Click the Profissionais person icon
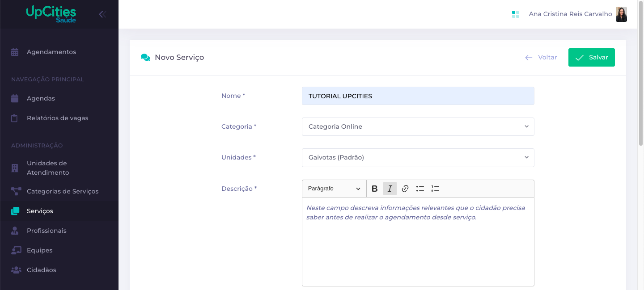The width and height of the screenshot is (644, 290). 15,231
